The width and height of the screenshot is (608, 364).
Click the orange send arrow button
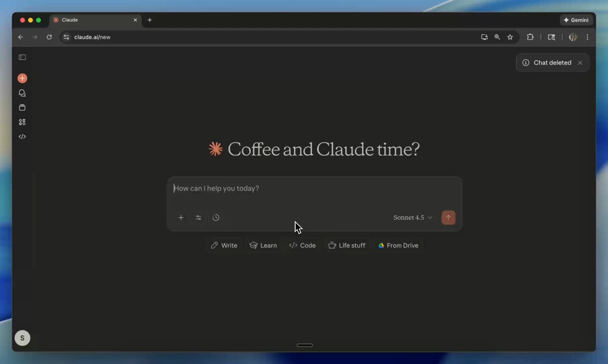(448, 218)
